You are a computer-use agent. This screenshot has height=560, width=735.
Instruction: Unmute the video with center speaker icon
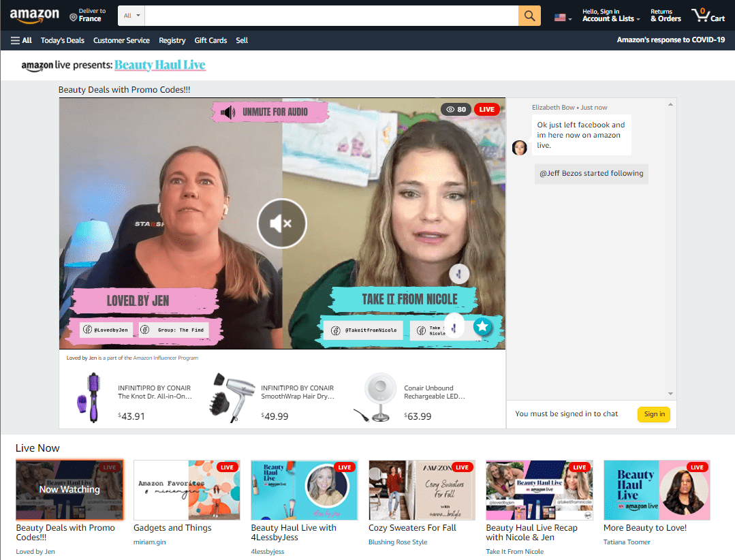pos(282,223)
